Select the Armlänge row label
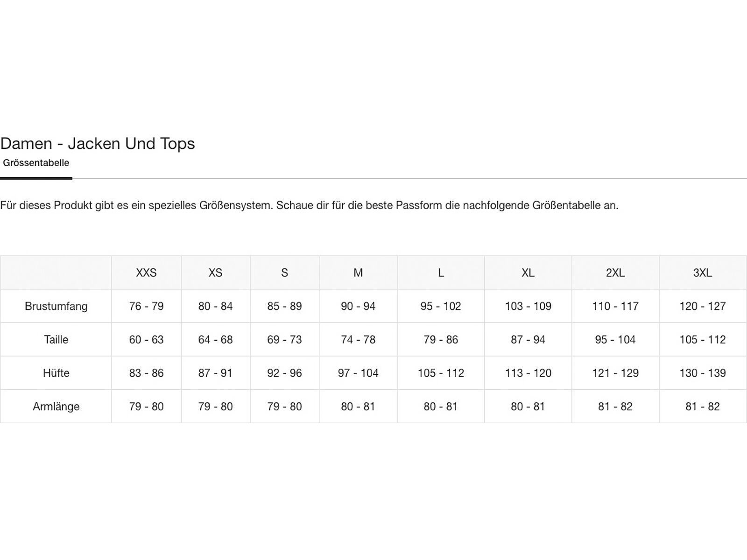Viewport: 747px width, 560px height. coord(56,407)
